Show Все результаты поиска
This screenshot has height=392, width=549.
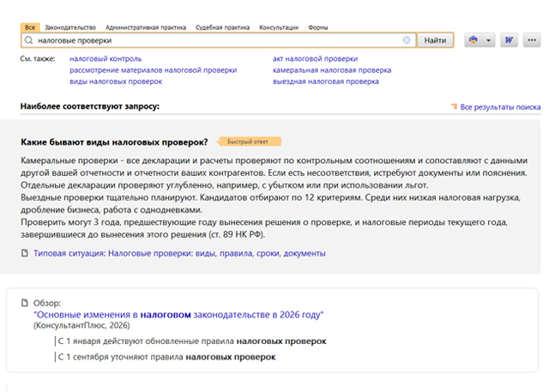pyautogui.click(x=500, y=106)
